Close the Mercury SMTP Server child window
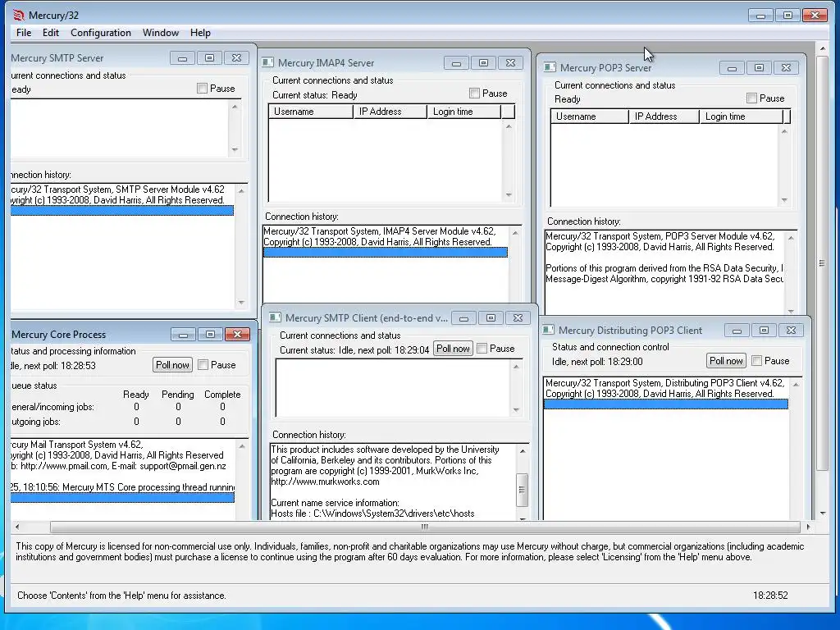The image size is (840, 630). 236,58
